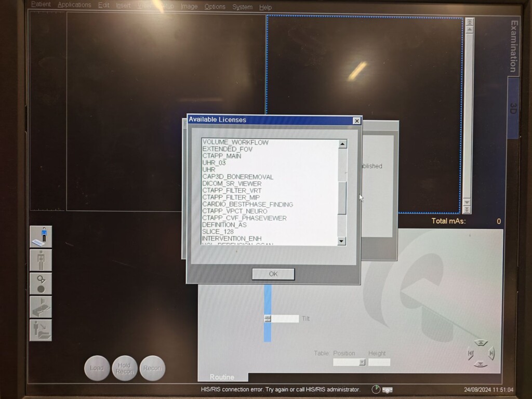Open the Applications menu
This screenshot has height=399, width=532.
(x=74, y=5)
